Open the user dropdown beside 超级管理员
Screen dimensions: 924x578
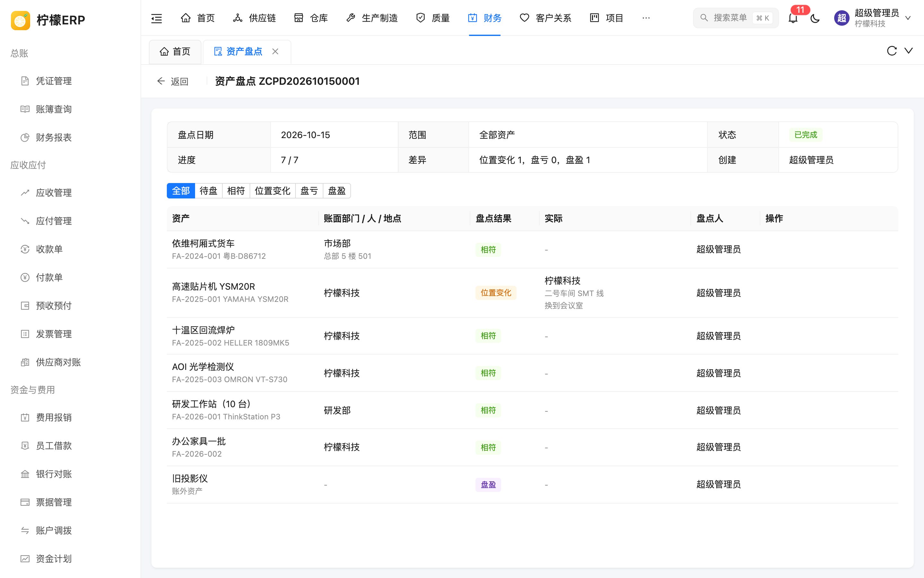click(908, 18)
